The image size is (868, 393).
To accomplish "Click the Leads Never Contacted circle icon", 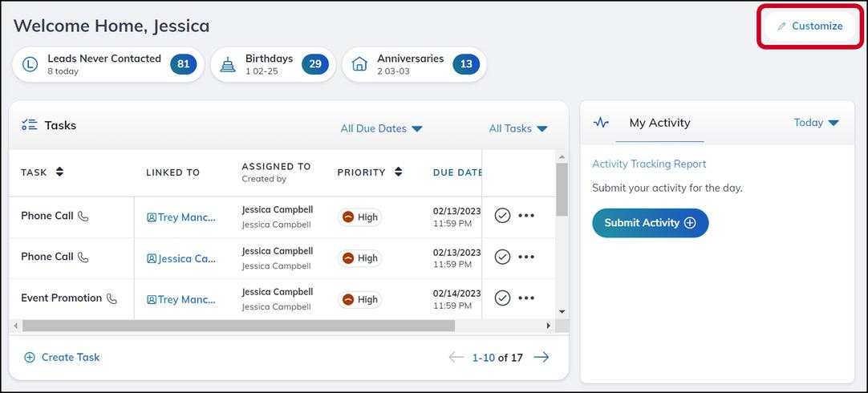I will [30, 64].
